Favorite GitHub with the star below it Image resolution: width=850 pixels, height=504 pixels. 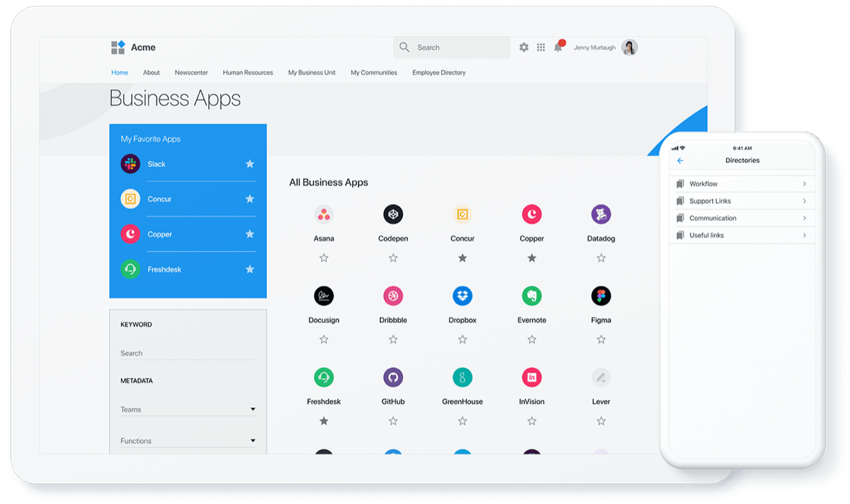pyautogui.click(x=393, y=421)
